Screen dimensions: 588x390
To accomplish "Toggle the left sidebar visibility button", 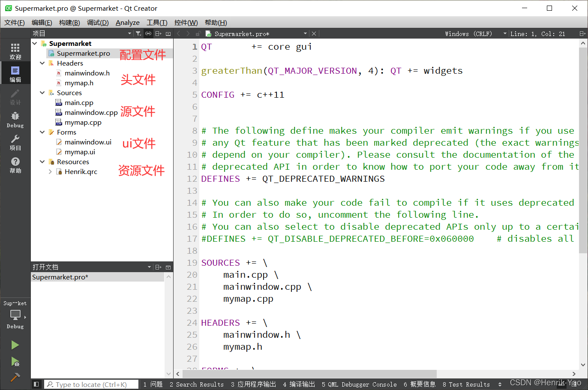I will point(36,384).
